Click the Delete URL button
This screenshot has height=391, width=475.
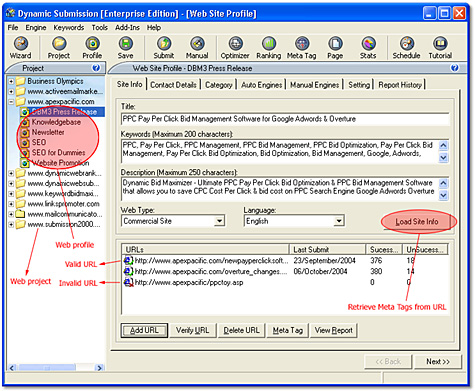coord(241,330)
